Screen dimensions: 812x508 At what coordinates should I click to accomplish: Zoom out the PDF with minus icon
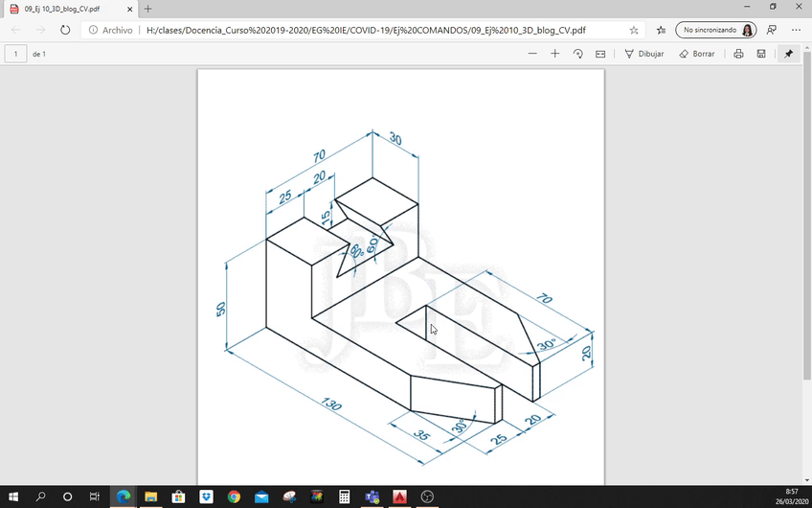coord(532,54)
